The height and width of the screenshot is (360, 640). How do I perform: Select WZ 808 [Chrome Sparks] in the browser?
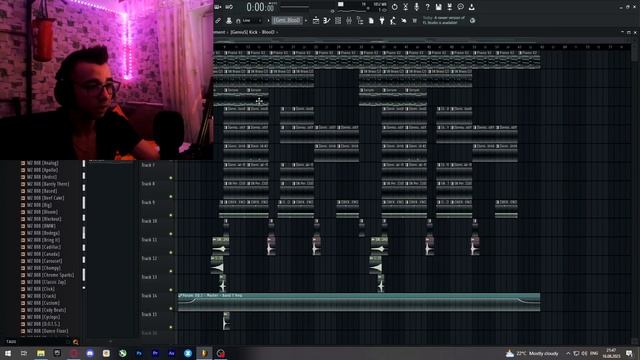coord(51,275)
